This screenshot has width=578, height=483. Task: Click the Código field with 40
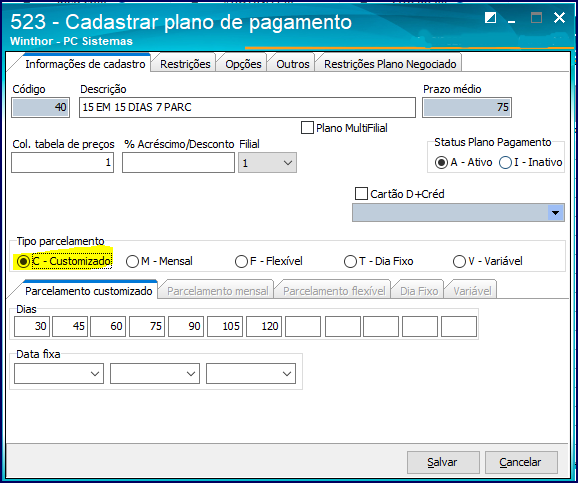(x=41, y=107)
